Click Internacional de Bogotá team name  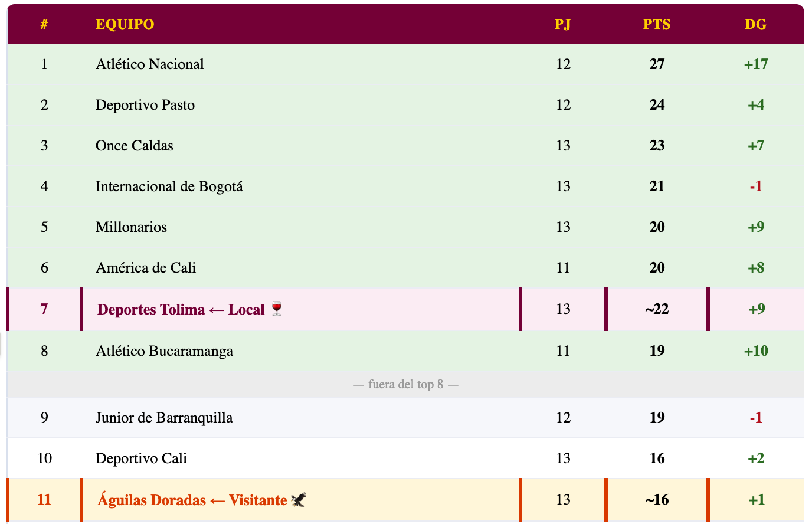pyautogui.click(x=169, y=186)
